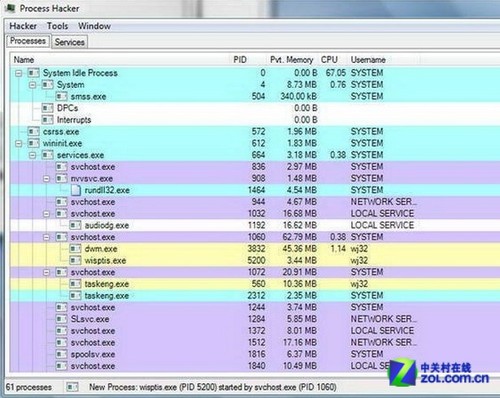Collapse svchost.exe PID 1072 node

[x=47, y=272]
